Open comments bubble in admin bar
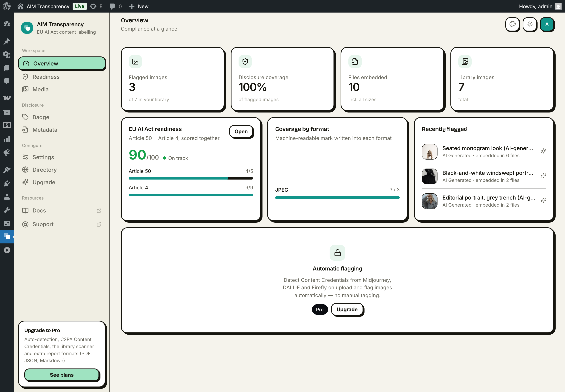Image resolution: width=565 pixels, height=392 pixels. (116, 6)
